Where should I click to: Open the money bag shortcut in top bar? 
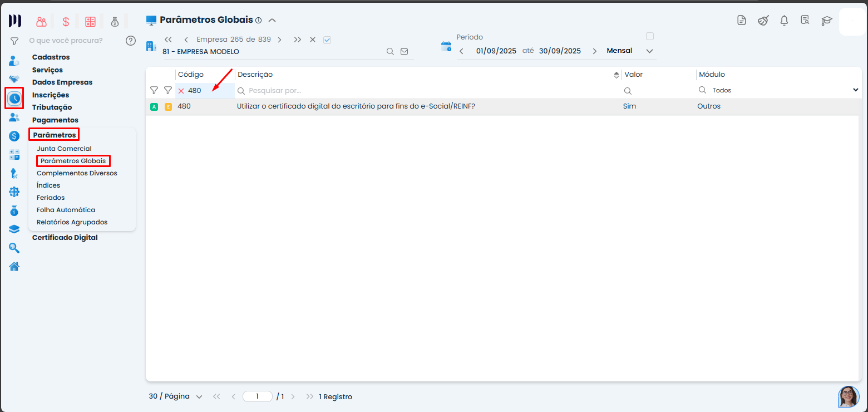click(115, 22)
